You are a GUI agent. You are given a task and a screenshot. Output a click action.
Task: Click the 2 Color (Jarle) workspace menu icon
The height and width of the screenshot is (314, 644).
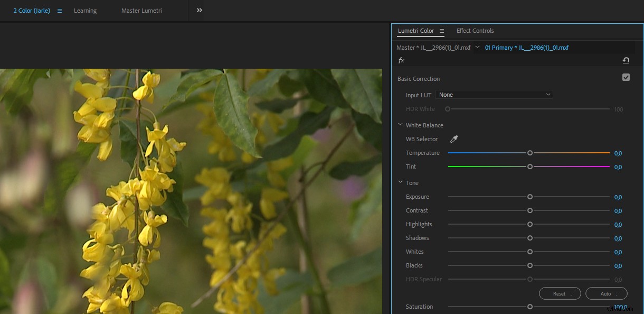pyautogui.click(x=59, y=10)
